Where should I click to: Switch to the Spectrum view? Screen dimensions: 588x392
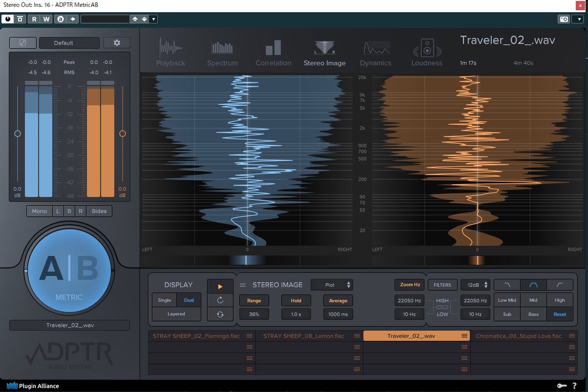(x=222, y=53)
